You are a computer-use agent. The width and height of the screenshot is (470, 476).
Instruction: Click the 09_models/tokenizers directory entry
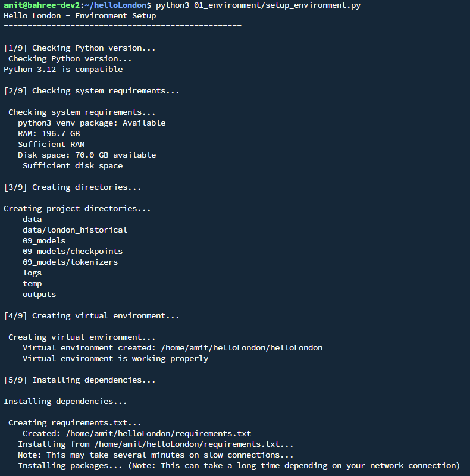tap(70, 262)
